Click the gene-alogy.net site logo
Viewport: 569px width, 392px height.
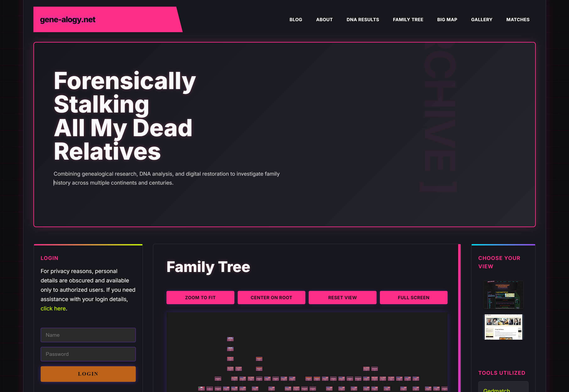tap(67, 19)
